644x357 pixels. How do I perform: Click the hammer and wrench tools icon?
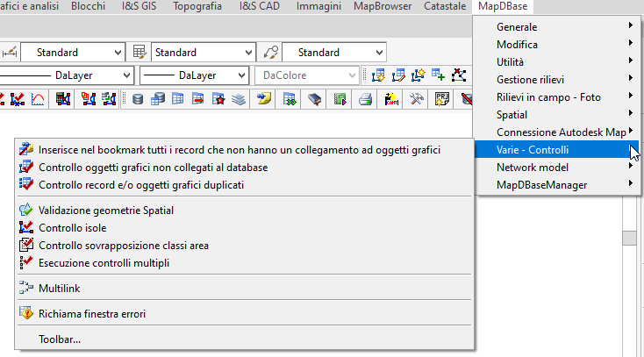[416, 99]
